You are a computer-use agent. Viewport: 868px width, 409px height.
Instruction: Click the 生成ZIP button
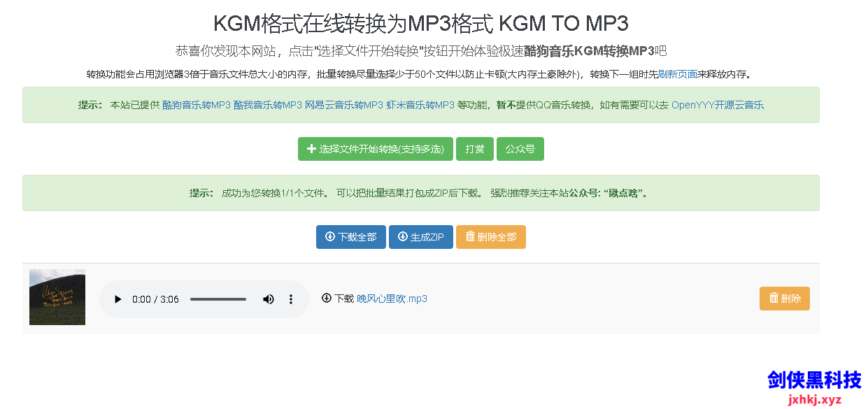pos(420,236)
